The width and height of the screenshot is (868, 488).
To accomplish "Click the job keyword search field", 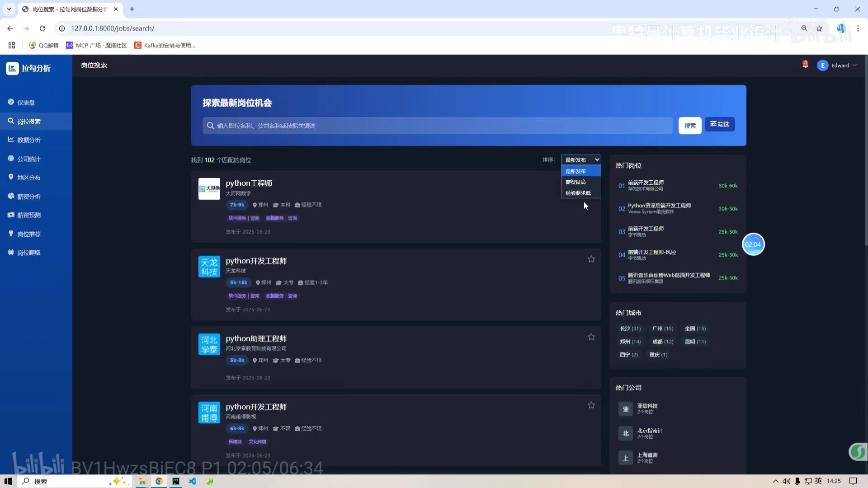I will point(437,126).
